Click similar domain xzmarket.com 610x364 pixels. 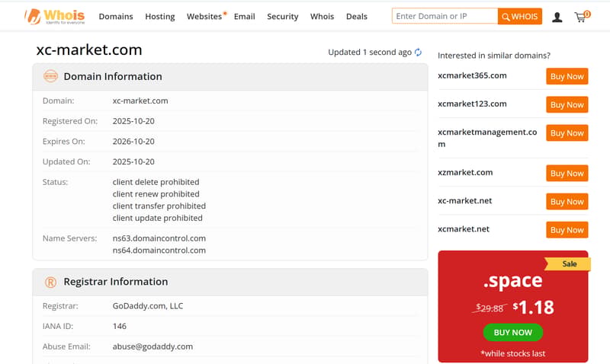coord(465,172)
